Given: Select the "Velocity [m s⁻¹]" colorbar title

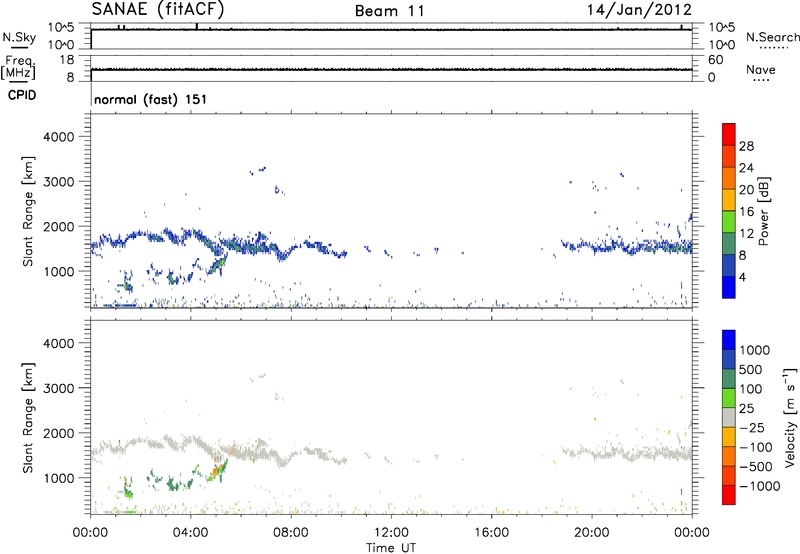Looking at the screenshot, I should click(x=791, y=417).
